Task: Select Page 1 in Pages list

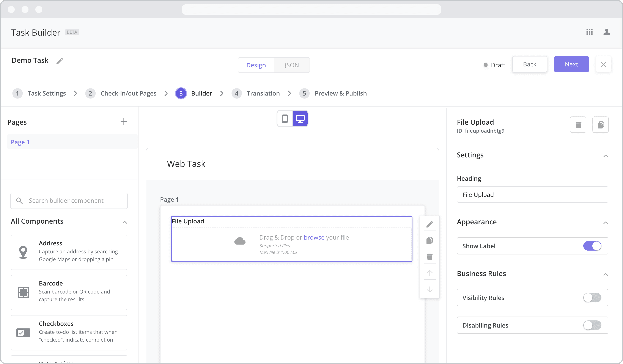Action: coord(72,142)
